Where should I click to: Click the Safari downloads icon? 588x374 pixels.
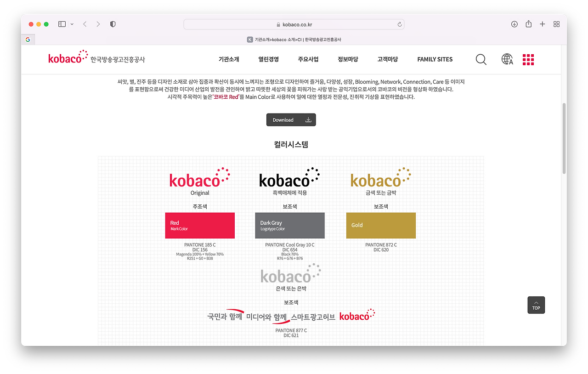(514, 23)
